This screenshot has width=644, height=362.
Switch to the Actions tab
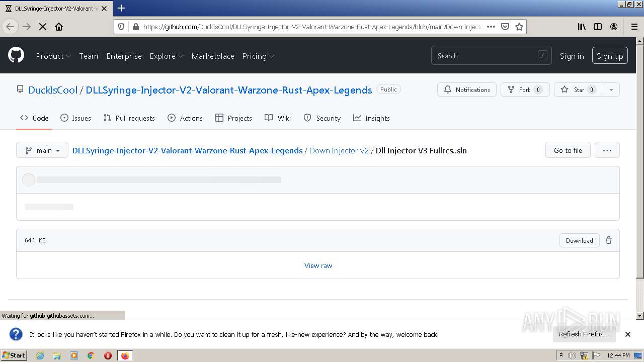click(x=185, y=118)
